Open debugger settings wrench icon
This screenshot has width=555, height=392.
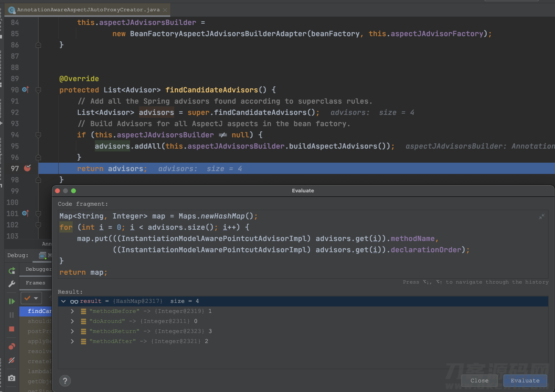tap(12, 284)
